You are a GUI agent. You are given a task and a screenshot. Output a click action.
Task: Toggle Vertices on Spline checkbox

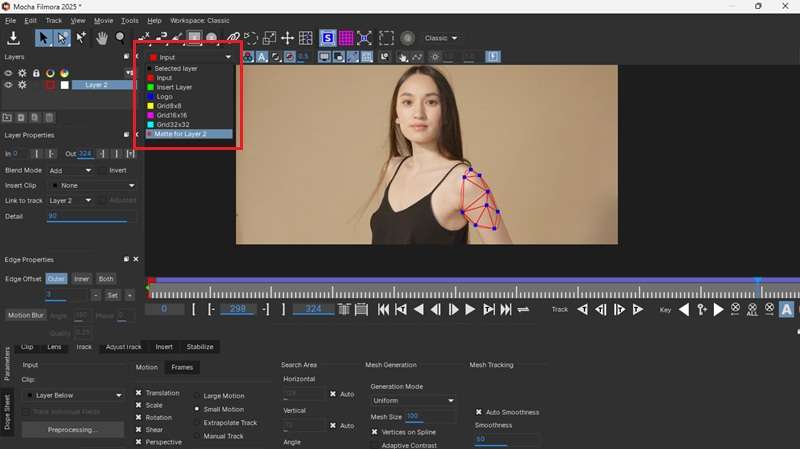click(x=374, y=432)
